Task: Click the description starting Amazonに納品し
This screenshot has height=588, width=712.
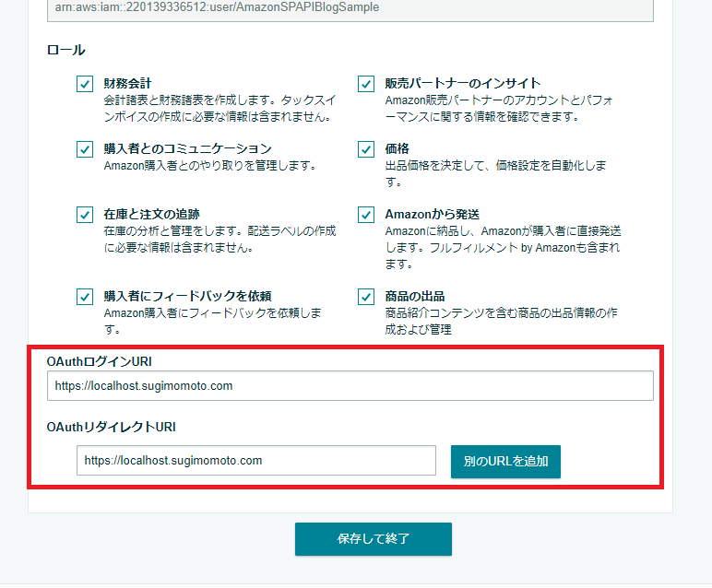Action: [504, 248]
